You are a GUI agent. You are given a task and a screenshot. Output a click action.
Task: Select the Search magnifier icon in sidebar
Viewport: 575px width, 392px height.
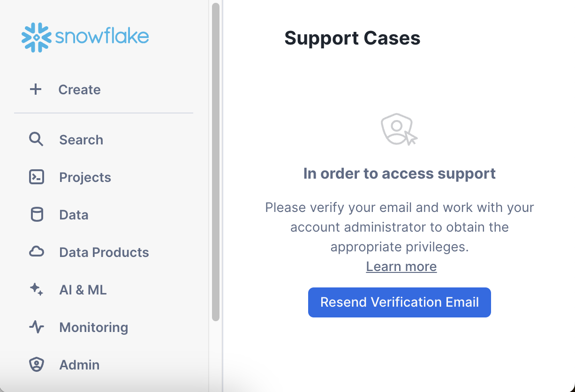[x=36, y=139]
